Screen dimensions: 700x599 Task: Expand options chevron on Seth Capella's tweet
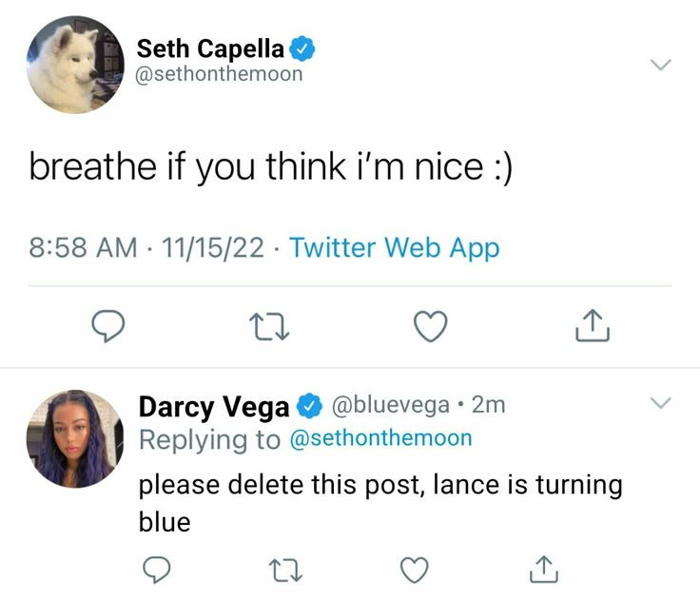coord(659,65)
